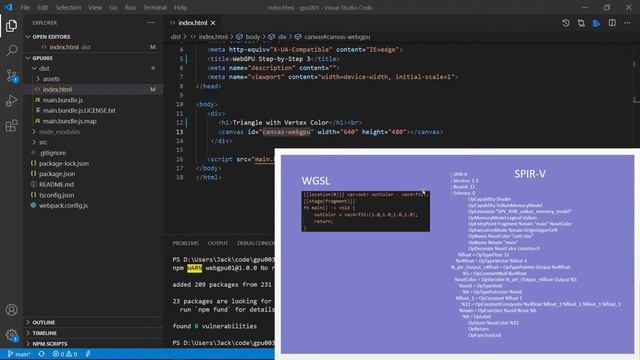Open the View menu
The image size is (640, 360).
click(x=95, y=7)
